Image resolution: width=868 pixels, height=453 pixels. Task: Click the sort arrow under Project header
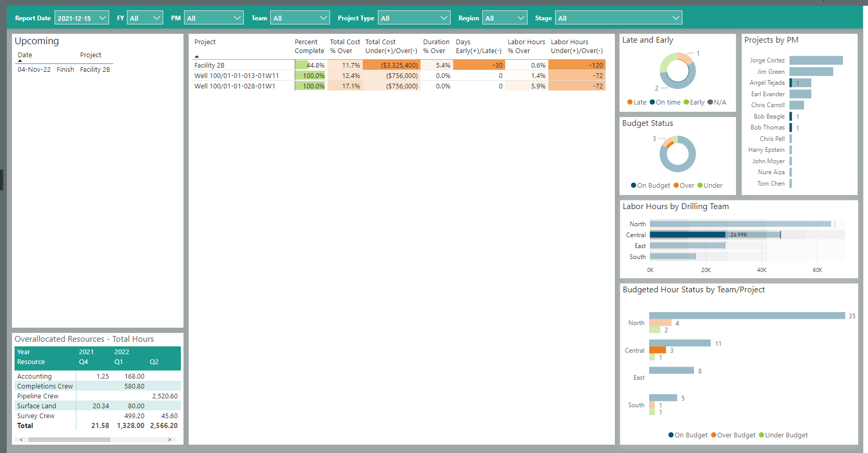(x=197, y=56)
